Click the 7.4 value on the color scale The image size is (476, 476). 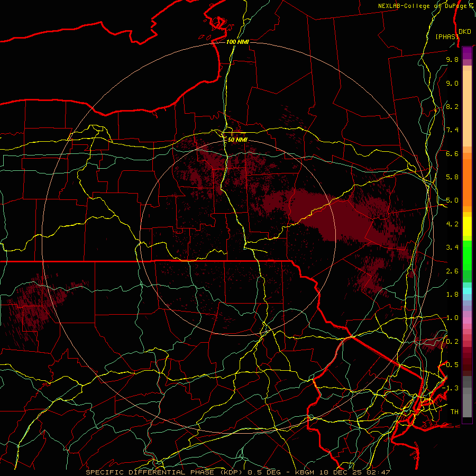452,130
